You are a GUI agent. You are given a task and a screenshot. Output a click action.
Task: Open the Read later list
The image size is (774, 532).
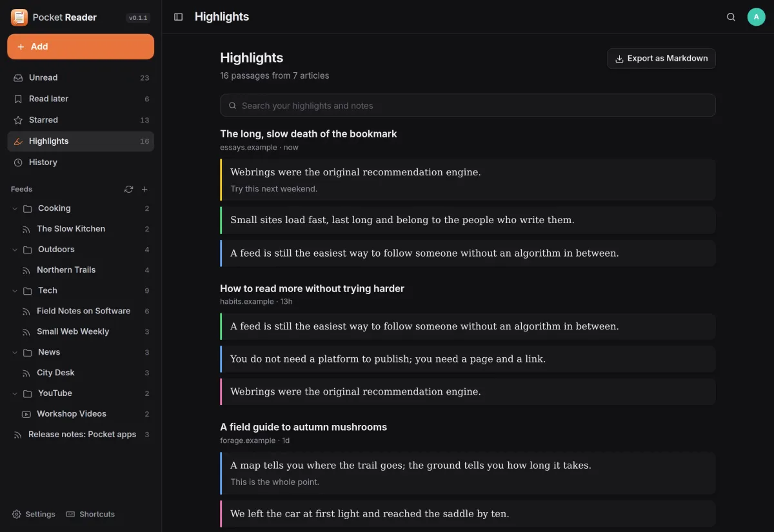tap(81, 99)
